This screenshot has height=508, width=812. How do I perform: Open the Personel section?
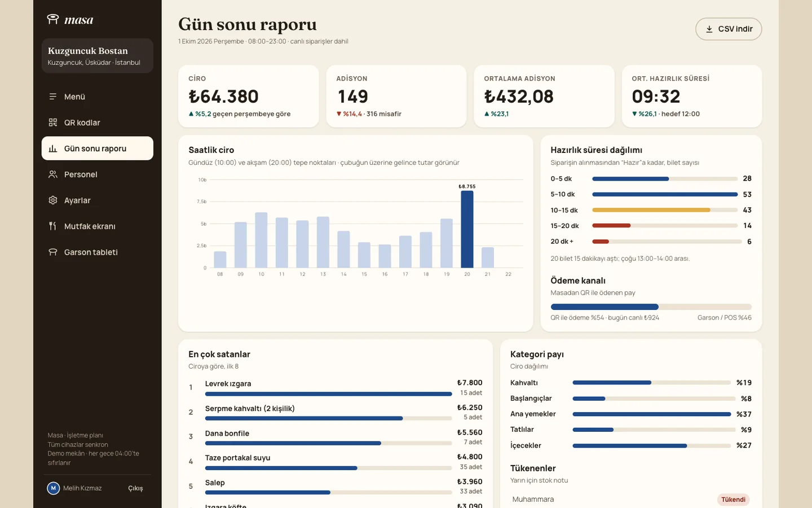tap(98, 174)
